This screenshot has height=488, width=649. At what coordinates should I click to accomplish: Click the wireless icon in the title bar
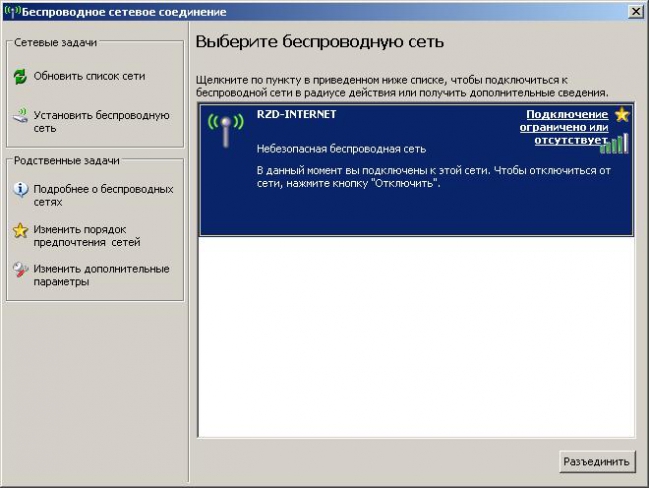(12, 12)
